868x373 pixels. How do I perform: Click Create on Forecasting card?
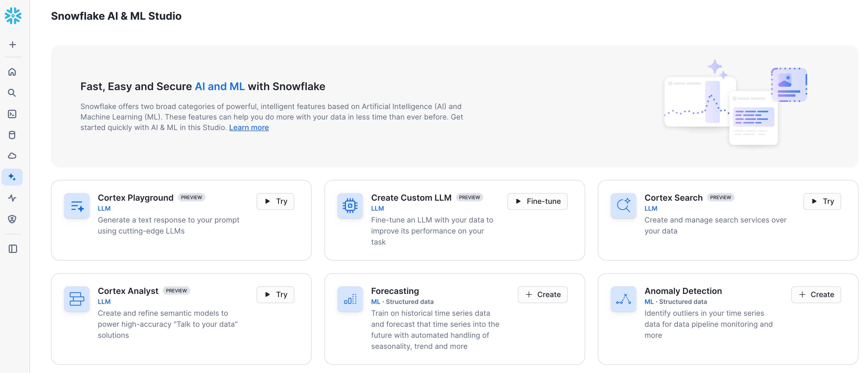point(543,294)
